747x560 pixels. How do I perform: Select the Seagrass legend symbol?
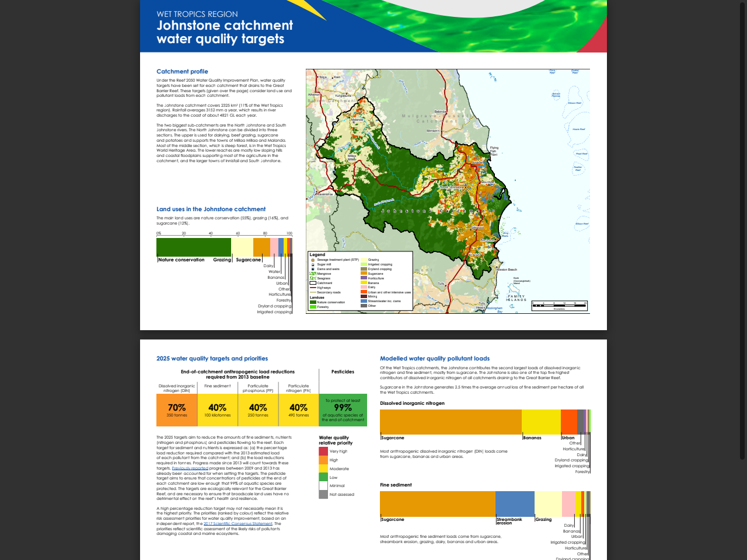(313, 278)
